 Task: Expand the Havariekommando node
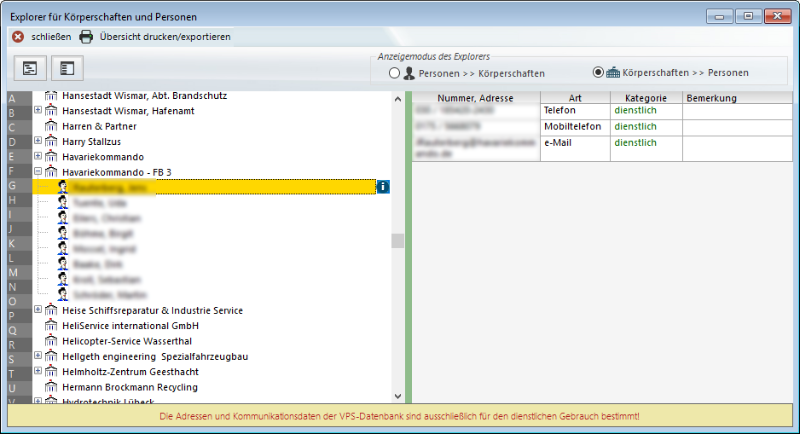point(38,156)
